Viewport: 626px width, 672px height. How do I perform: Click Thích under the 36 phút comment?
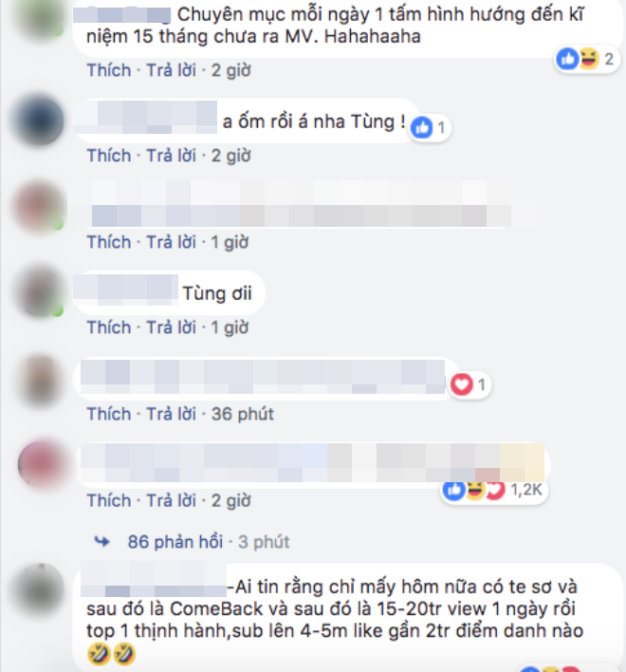pyautogui.click(x=109, y=414)
